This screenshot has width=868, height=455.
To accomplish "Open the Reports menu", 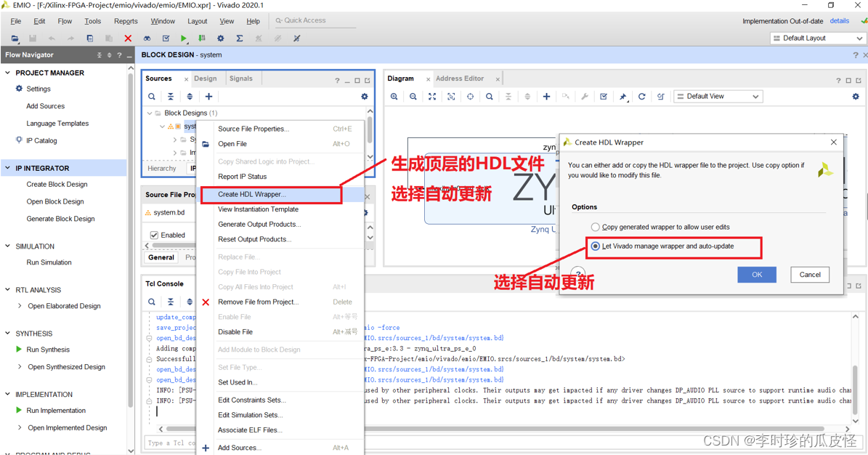I will point(126,21).
